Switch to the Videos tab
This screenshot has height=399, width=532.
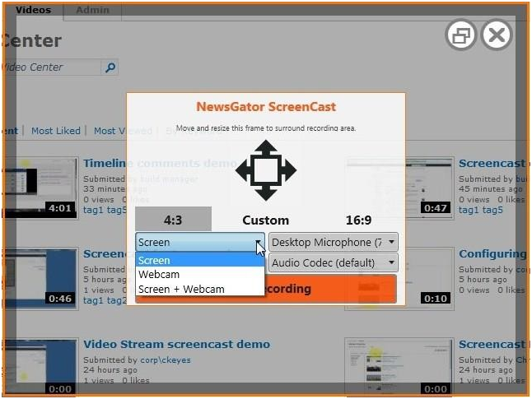click(33, 11)
